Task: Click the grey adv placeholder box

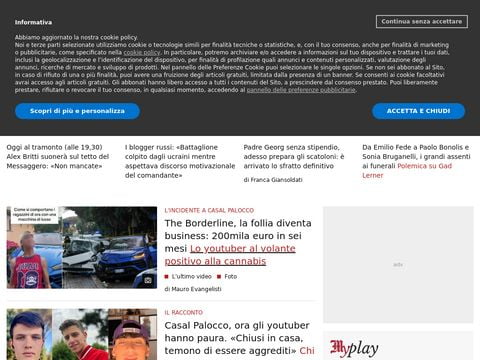Action: tap(398, 265)
